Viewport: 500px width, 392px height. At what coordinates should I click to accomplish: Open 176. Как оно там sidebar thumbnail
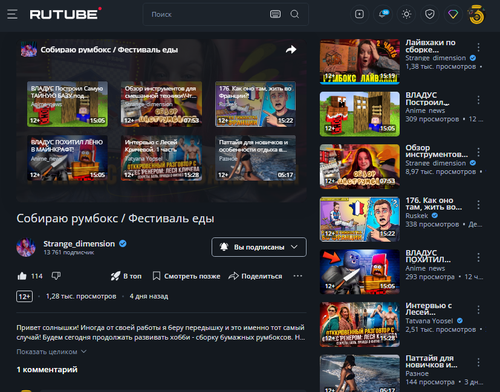[360, 219]
